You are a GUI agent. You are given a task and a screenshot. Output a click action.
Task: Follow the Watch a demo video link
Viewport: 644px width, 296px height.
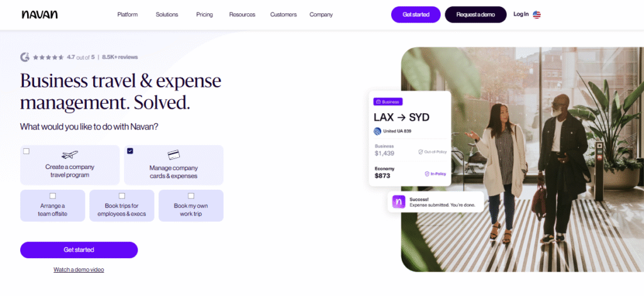[x=79, y=270]
